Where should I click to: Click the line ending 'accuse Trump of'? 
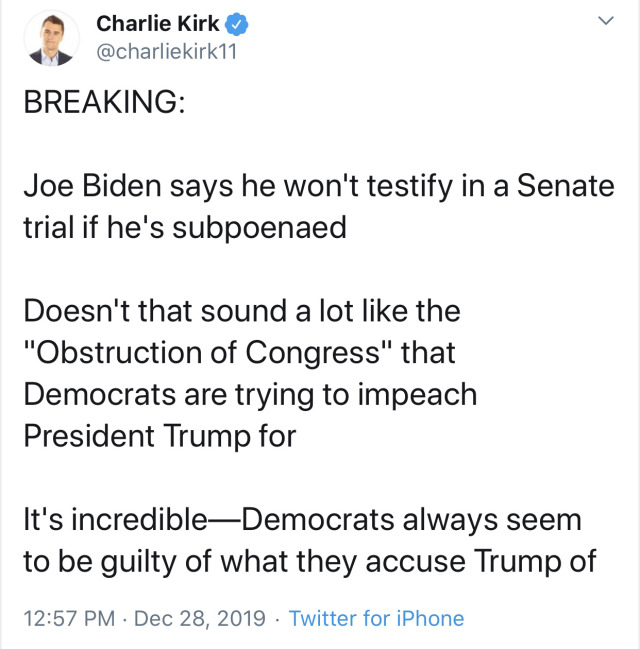(x=310, y=562)
